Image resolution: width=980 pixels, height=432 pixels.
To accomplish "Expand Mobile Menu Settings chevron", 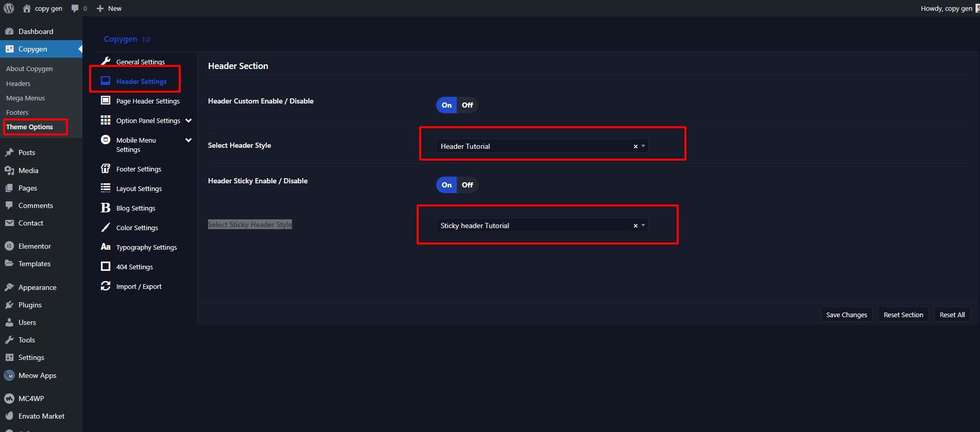I will [x=188, y=140].
